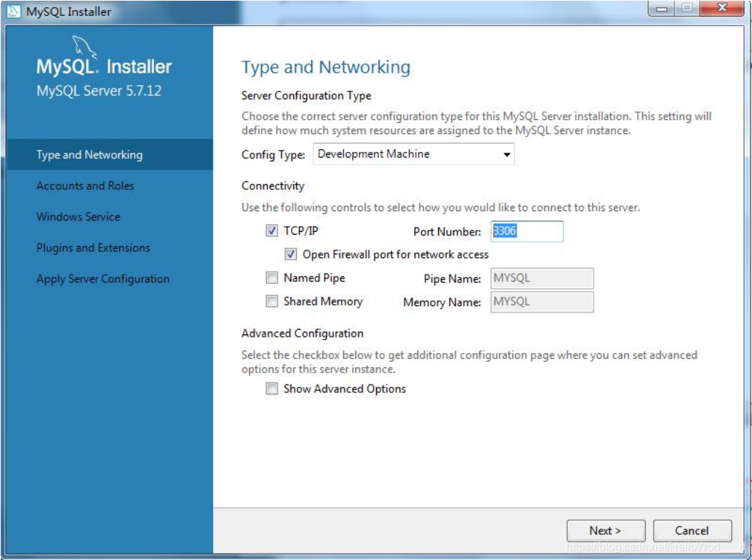
Task: Click the Config Type label
Action: [x=273, y=155]
